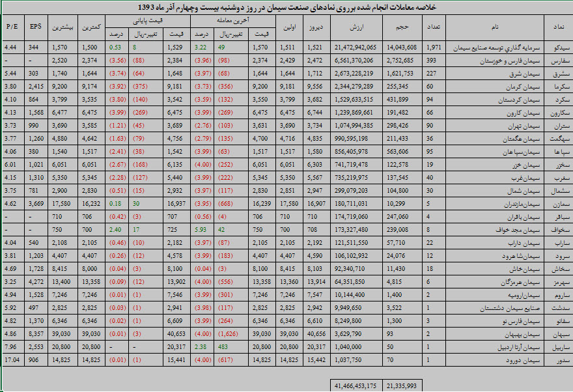573x392 pixels.
Task: Click the اولین column header
Action: tap(289, 27)
